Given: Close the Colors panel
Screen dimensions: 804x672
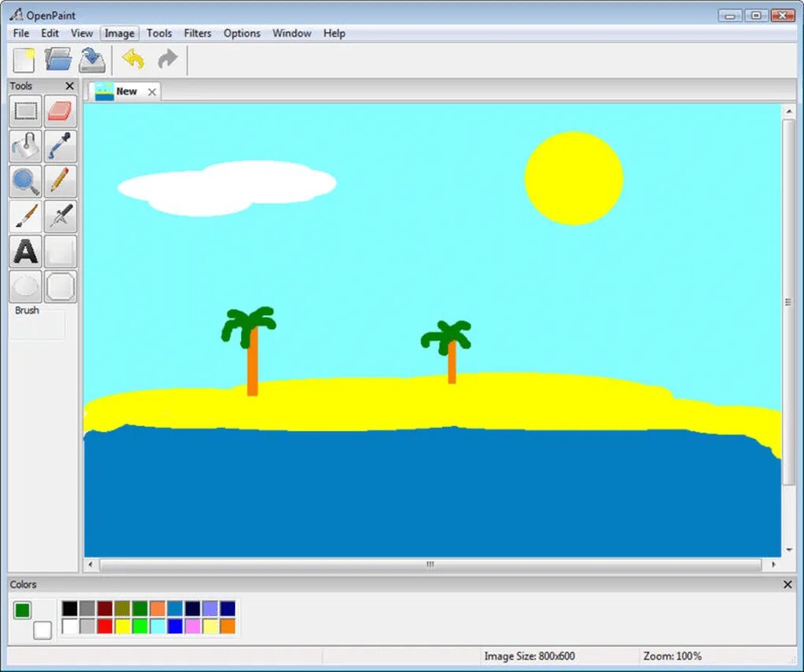Looking at the screenshot, I should coord(787,585).
